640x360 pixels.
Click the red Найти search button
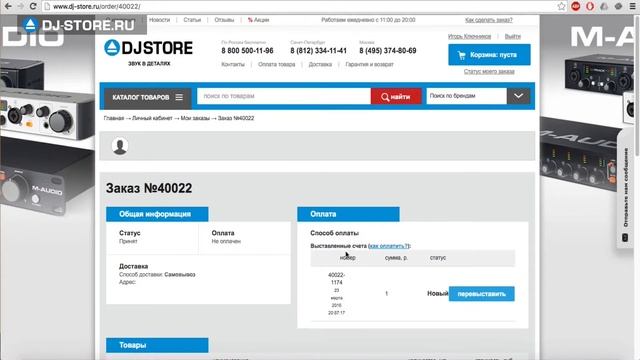click(x=396, y=96)
